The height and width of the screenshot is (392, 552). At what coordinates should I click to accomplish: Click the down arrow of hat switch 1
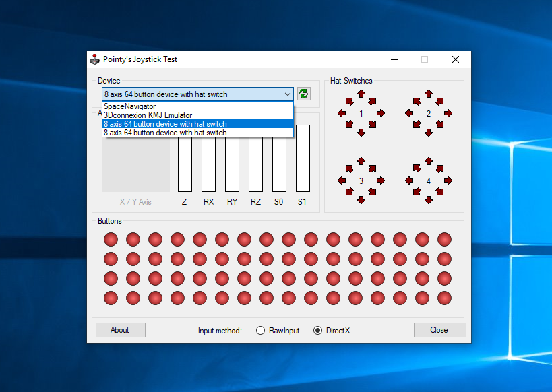tap(361, 132)
